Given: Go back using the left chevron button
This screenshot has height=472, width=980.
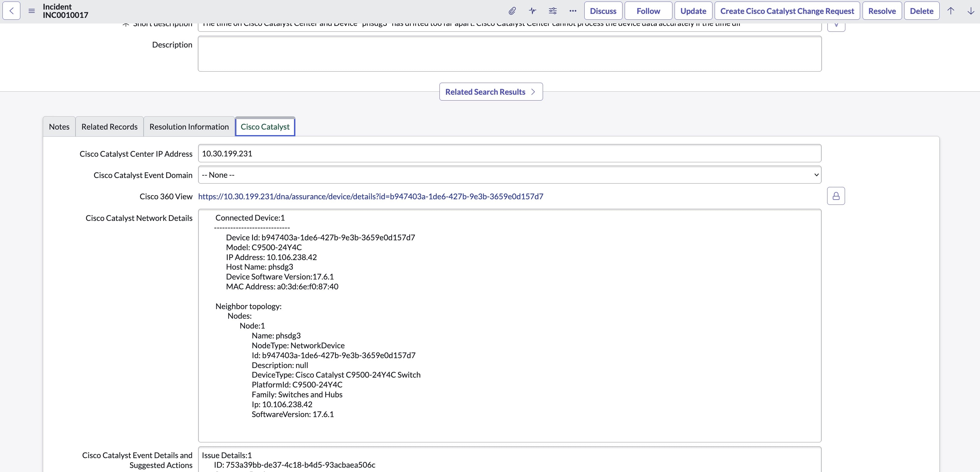Looking at the screenshot, I should coord(11,11).
